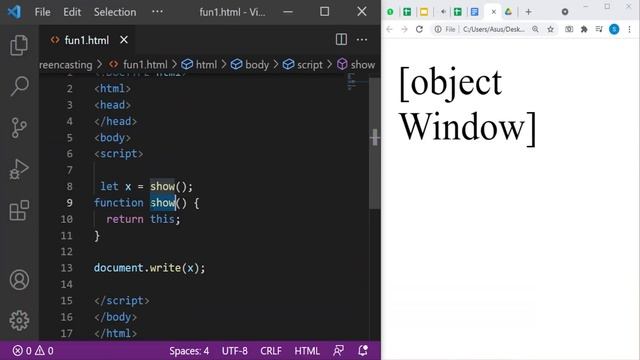The width and height of the screenshot is (640, 360).
Task: Close the active Chrome tab
Action: click(493, 12)
